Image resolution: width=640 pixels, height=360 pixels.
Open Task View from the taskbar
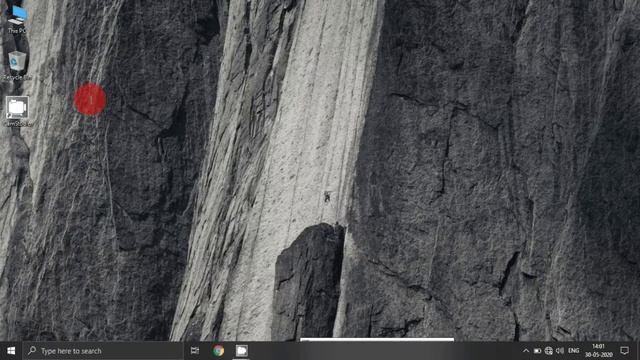coord(195,351)
